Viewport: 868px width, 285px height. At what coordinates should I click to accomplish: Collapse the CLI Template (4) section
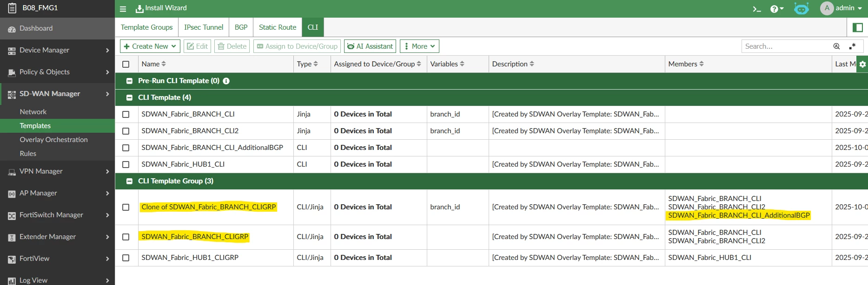[129, 97]
